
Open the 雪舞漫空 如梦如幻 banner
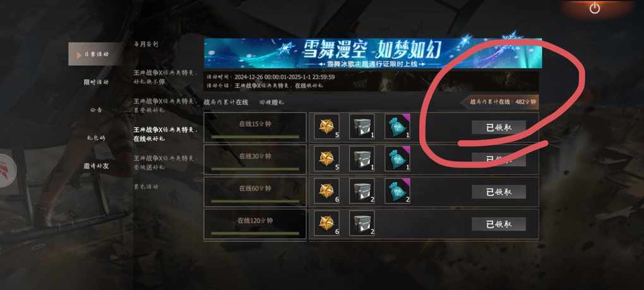(x=373, y=54)
